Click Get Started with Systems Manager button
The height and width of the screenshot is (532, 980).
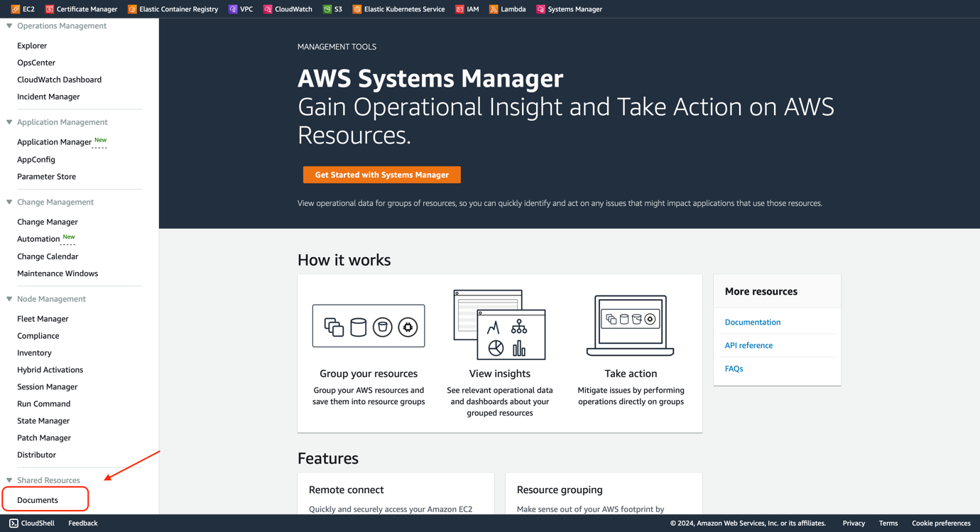pos(382,175)
